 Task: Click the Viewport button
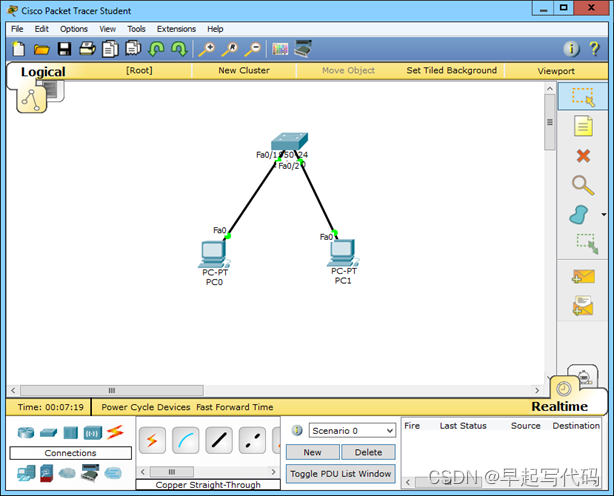(556, 71)
